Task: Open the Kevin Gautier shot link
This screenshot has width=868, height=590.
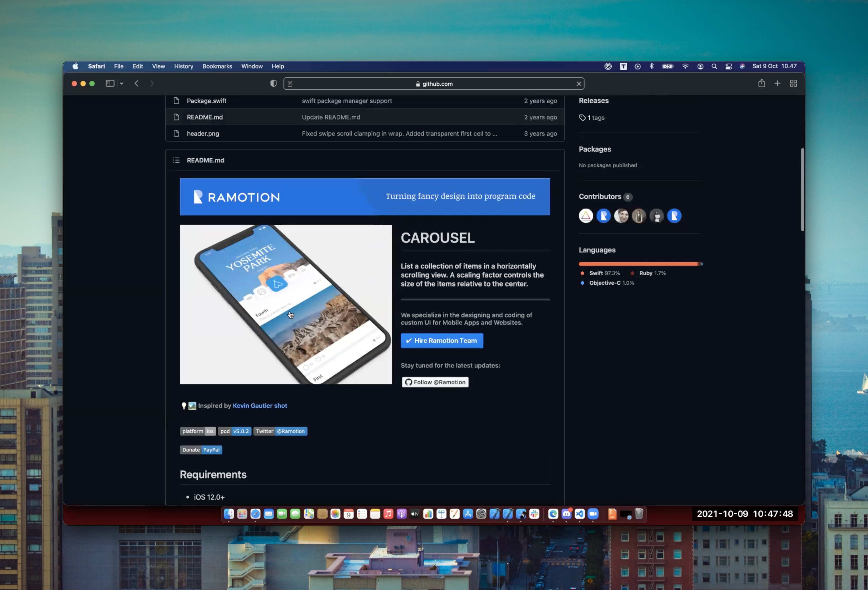Action: point(260,406)
